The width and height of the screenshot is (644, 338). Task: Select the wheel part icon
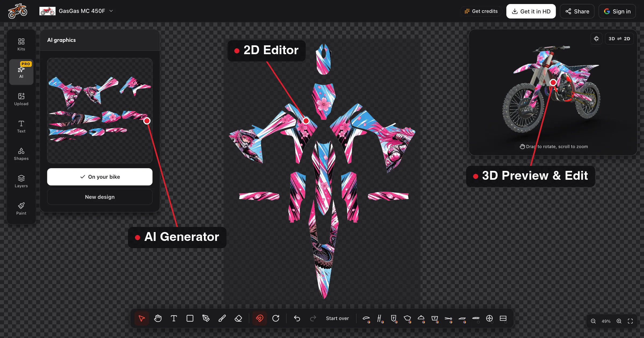489,319
